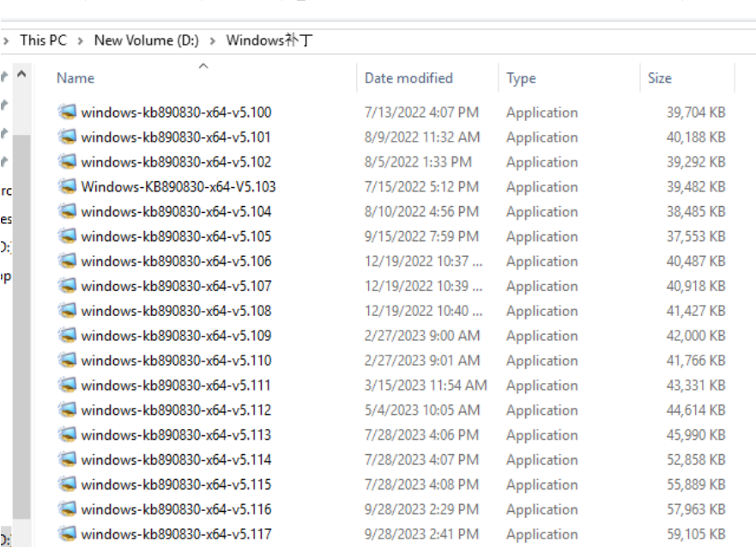Viewport: 756px width, 547px height.
Task: Expand chevron after This PC breadcrumb
Action: [x=81, y=41]
